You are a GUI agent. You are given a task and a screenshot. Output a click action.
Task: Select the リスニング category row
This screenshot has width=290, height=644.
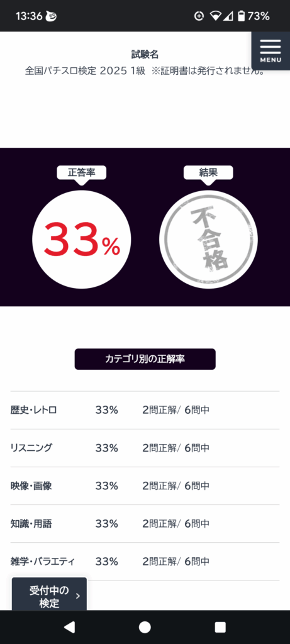(x=145, y=448)
